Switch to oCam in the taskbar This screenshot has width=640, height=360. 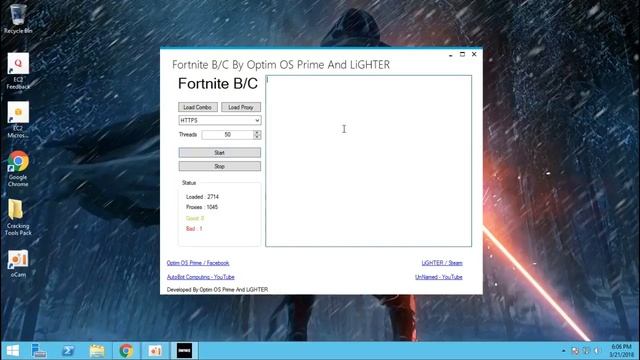point(155,351)
